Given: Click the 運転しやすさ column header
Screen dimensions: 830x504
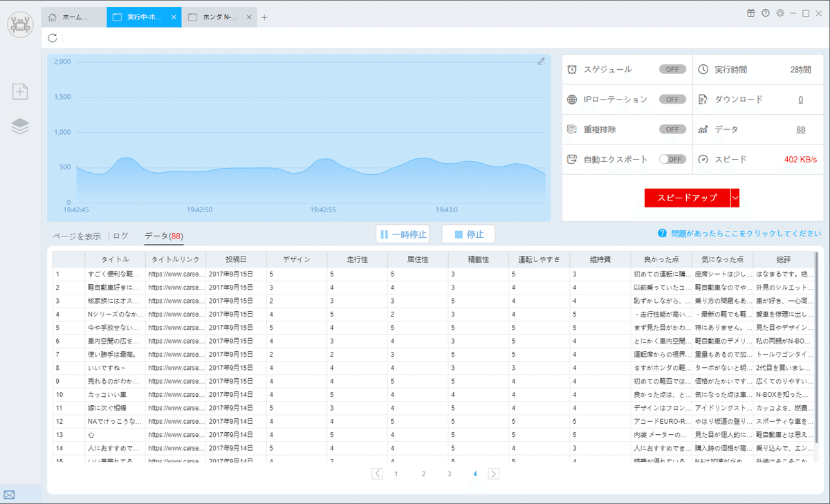Looking at the screenshot, I should [539, 259].
